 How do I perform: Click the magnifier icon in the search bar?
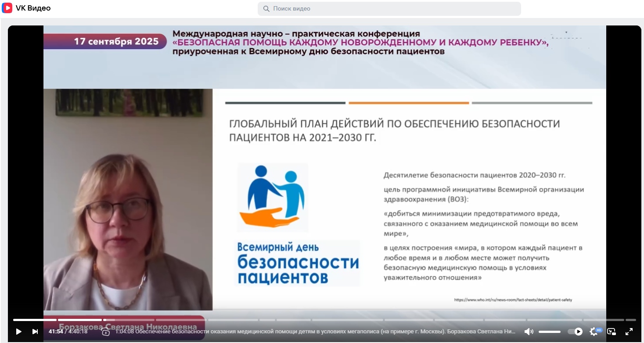point(266,9)
